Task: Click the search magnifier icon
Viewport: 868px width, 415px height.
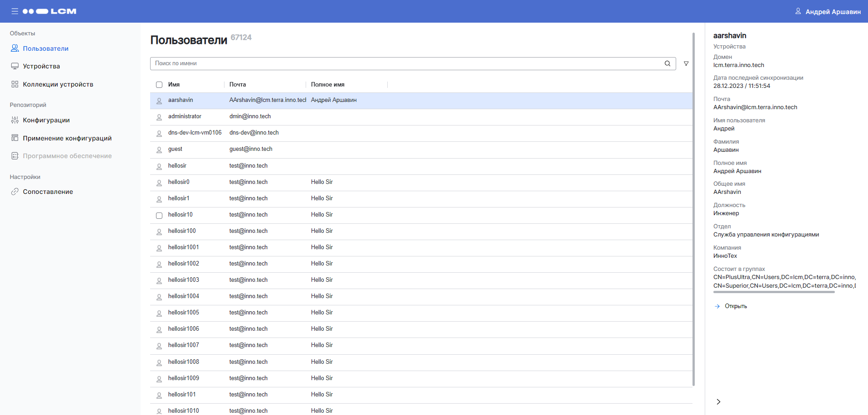Action: coord(667,63)
